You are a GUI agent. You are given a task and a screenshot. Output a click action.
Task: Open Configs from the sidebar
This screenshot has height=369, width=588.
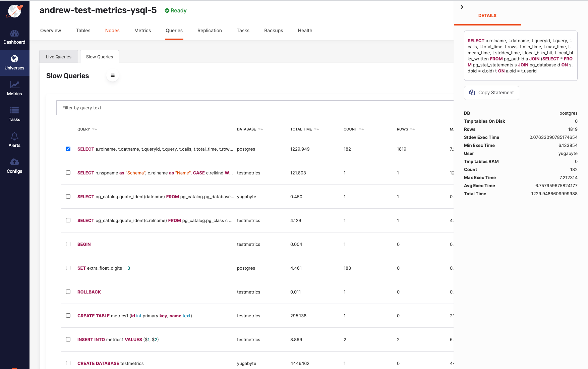[x=14, y=166]
